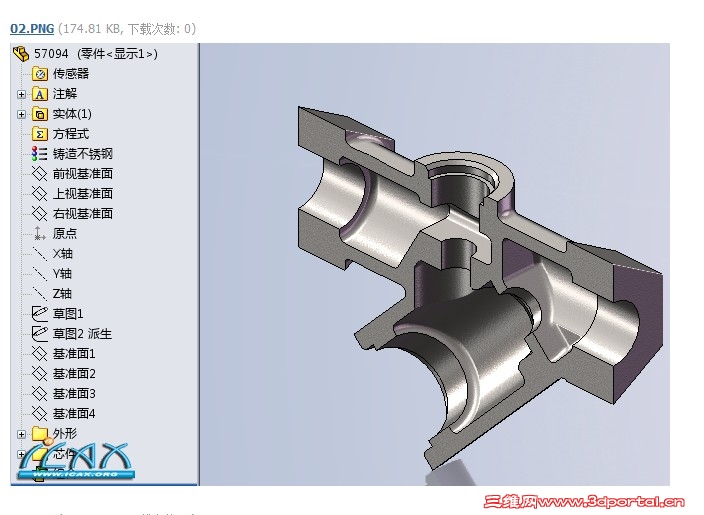
Task: Click the material icon beside 铸造不锈钢
Action: pyautogui.click(x=40, y=154)
